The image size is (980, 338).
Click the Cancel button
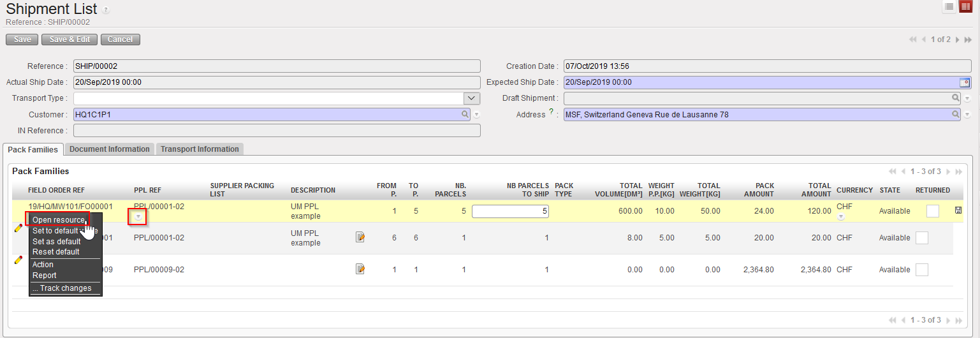120,40
